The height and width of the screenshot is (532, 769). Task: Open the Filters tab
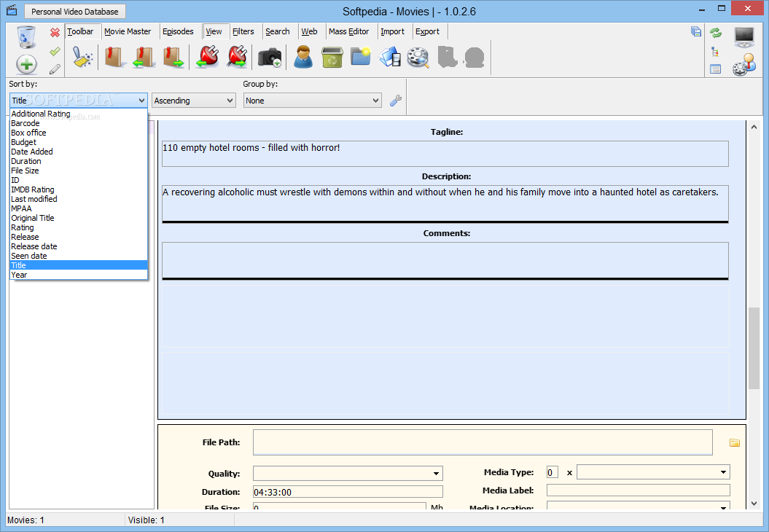[x=243, y=31]
